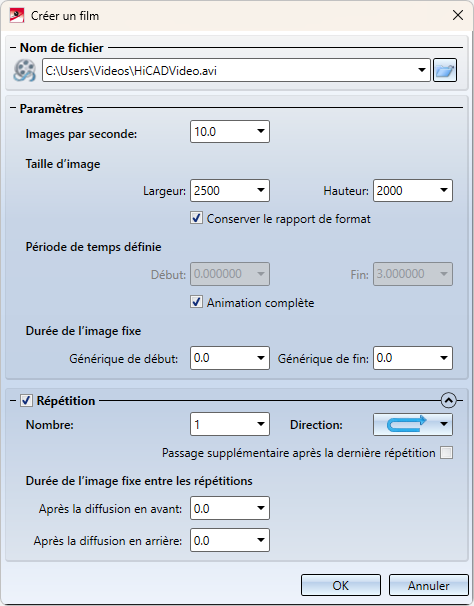Screen dimensions: 474x606
Task: Click the browse folder icon for file name
Action: click(x=445, y=70)
